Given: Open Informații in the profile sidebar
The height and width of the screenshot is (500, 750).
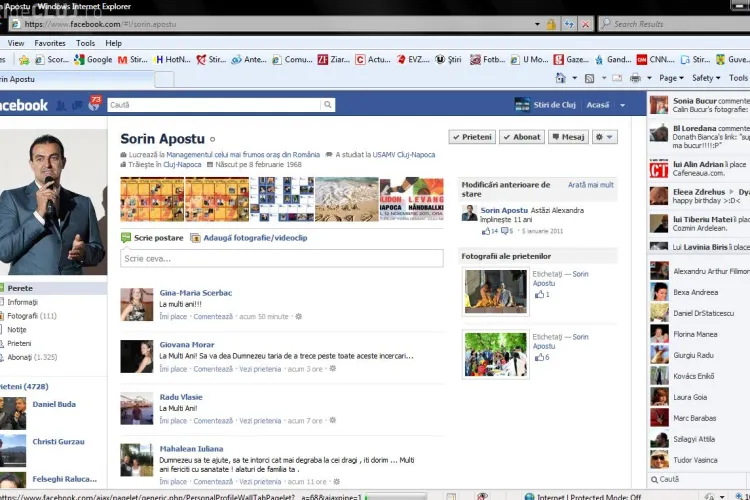Looking at the screenshot, I should [22, 302].
